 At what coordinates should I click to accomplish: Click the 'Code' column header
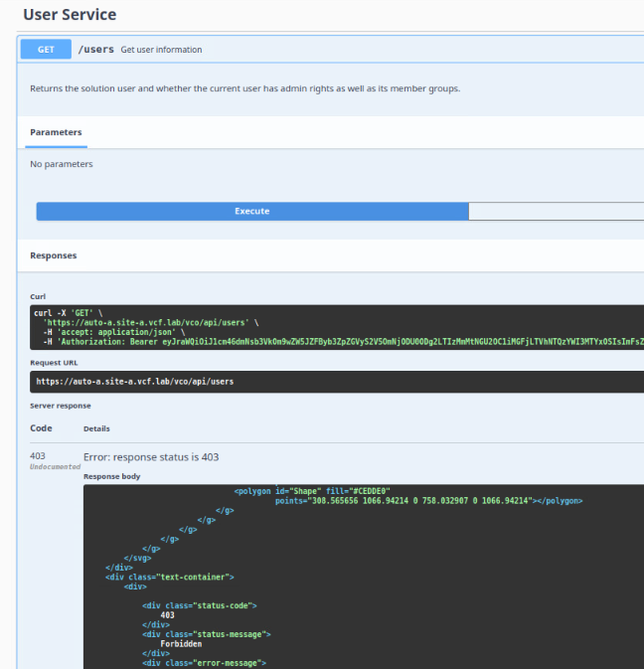click(41, 428)
